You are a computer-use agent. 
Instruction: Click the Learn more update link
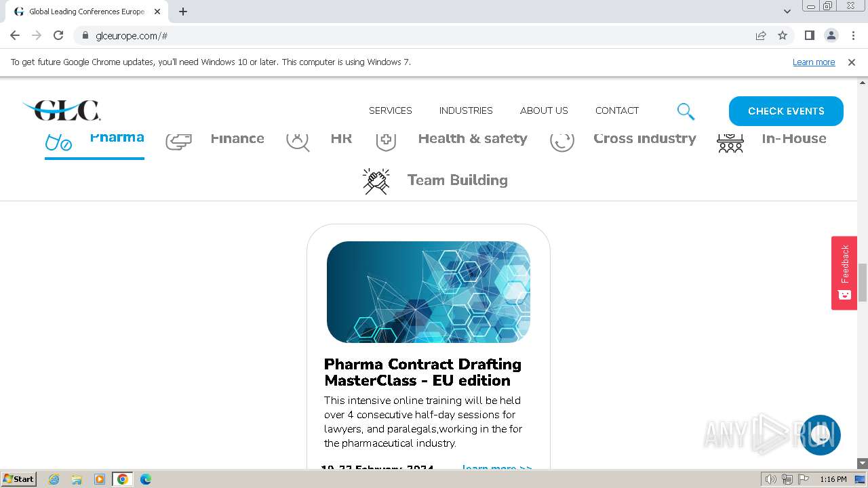click(x=814, y=62)
